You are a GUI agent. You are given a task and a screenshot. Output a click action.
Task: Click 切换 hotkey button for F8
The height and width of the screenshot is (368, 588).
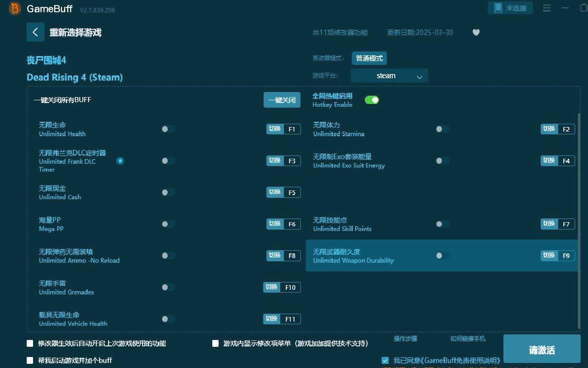[275, 255]
